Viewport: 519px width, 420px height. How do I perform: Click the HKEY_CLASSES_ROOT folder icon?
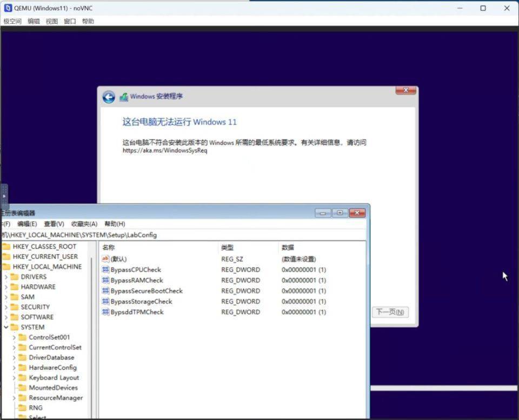6,246
